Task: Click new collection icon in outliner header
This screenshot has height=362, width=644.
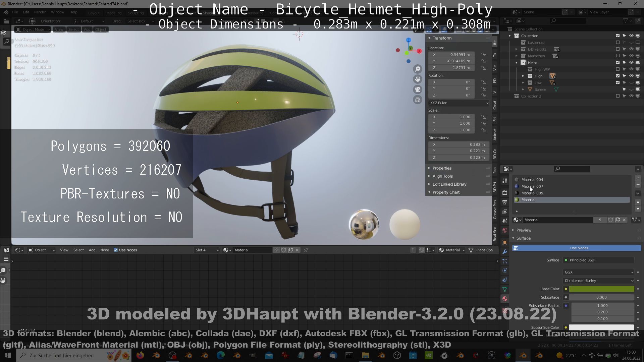Action: (638, 21)
